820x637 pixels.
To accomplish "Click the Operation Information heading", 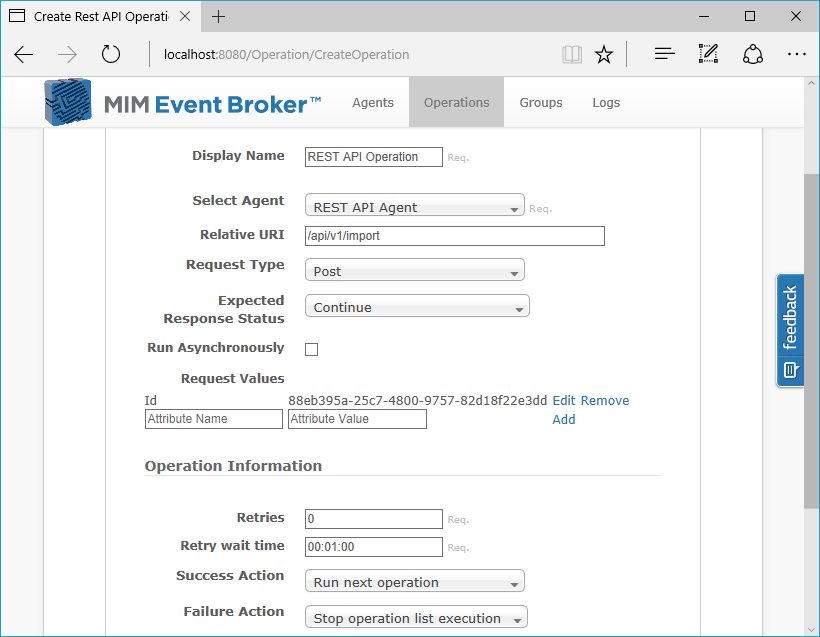I will point(233,465).
